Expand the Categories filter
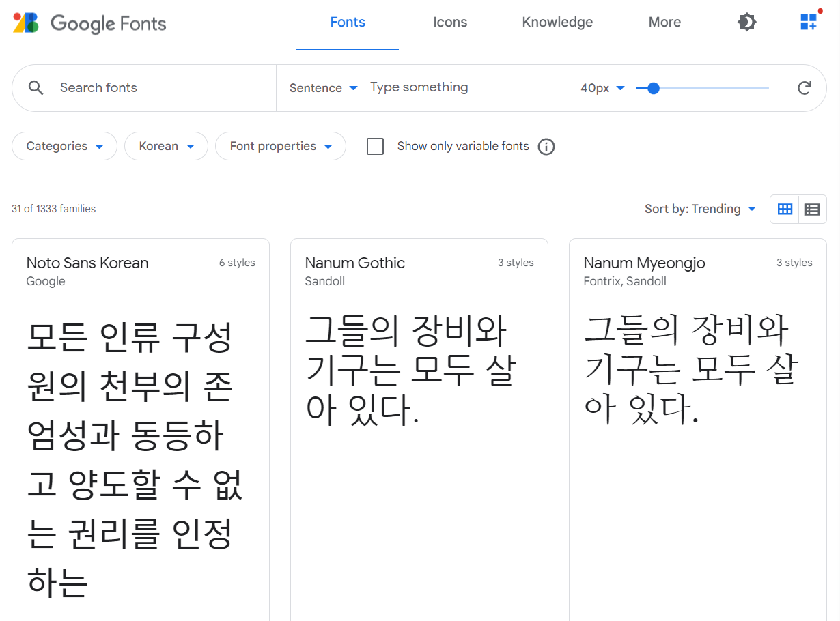 pyautogui.click(x=65, y=146)
